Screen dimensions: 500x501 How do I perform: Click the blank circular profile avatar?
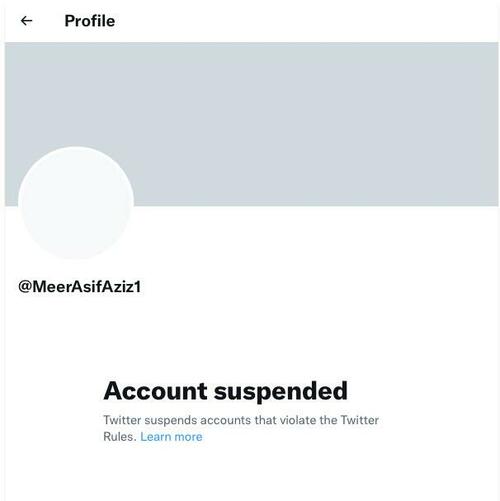click(x=76, y=203)
